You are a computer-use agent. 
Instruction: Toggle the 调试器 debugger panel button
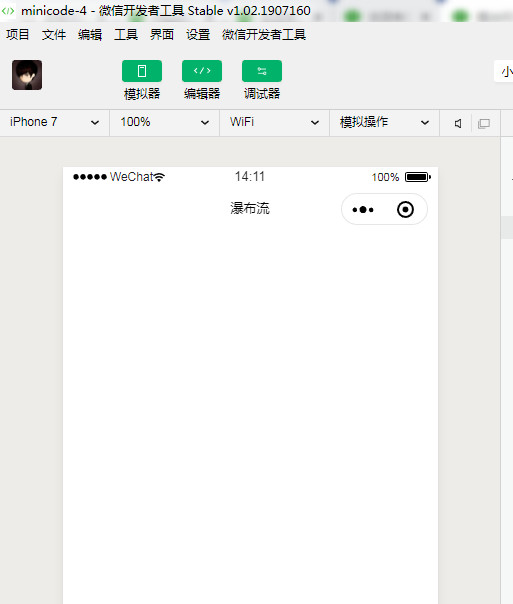pyautogui.click(x=262, y=71)
